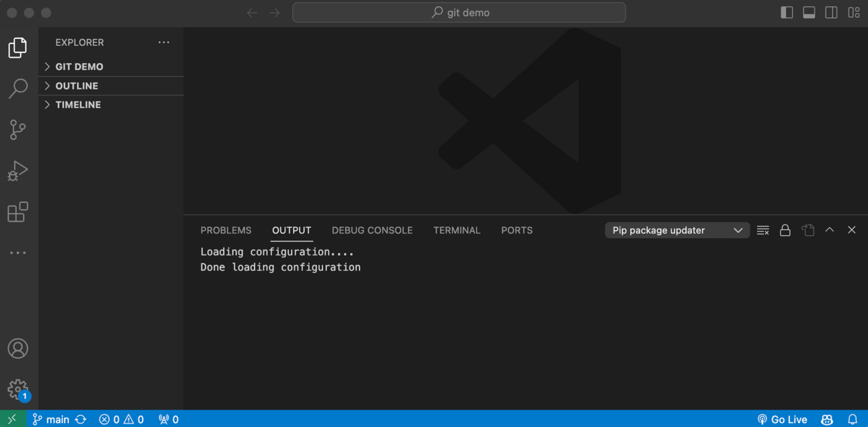Maximize the panel with the up chevron

coord(830,230)
